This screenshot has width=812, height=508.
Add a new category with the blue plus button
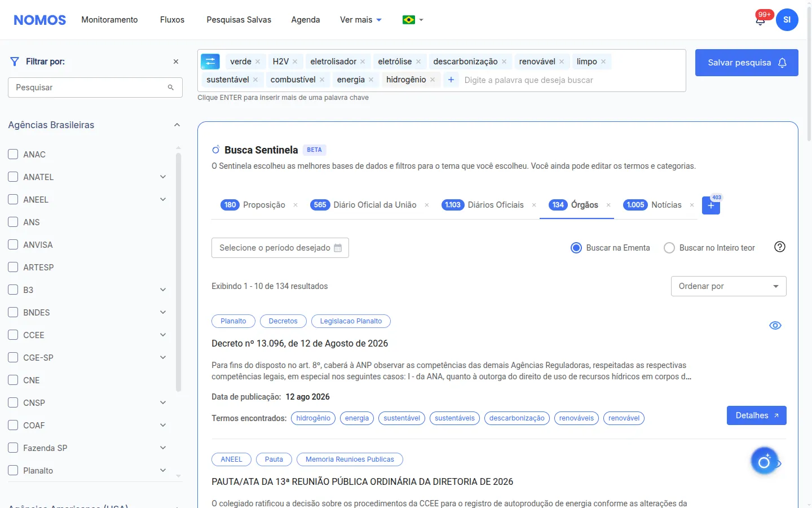click(x=711, y=205)
